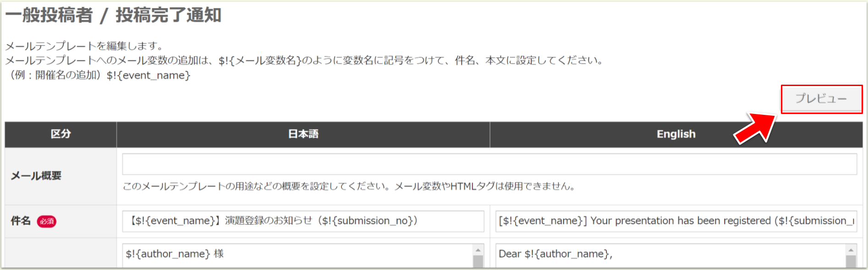Click the English subject input field

click(676, 221)
